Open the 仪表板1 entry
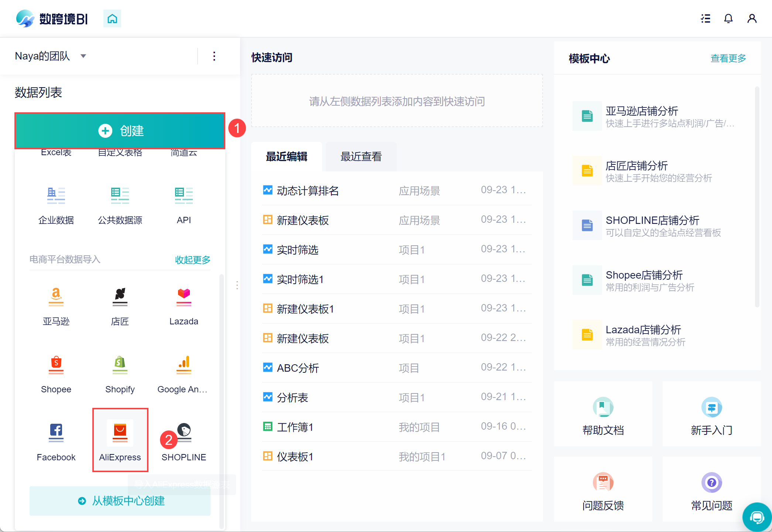The height and width of the screenshot is (532, 772). (397, 457)
